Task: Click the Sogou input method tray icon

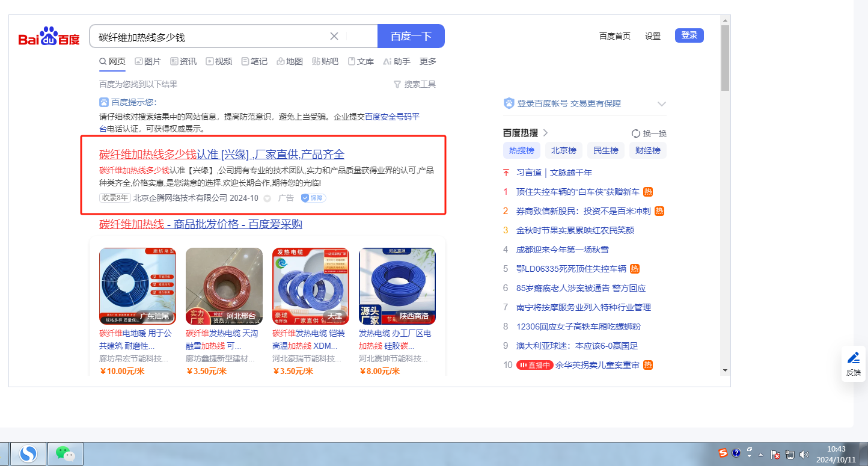Action: pos(723,453)
